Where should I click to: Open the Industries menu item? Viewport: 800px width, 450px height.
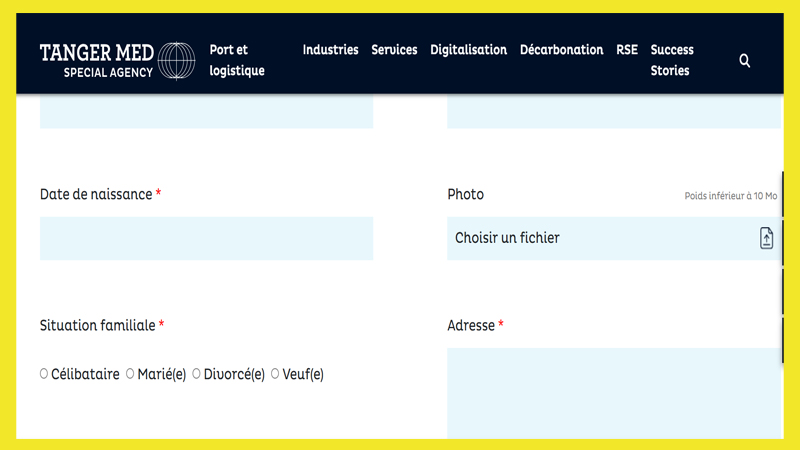[x=330, y=50]
